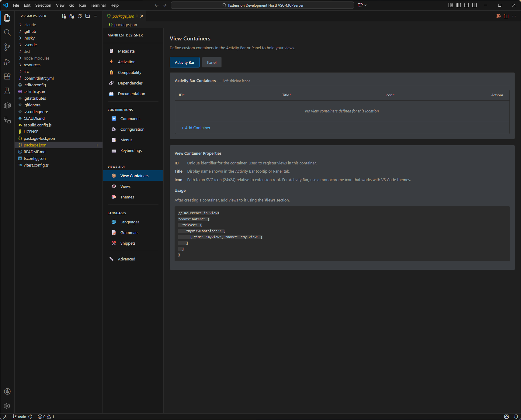Expand the .vscode folder
Screen dimensions: 521x420
point(30,45)
